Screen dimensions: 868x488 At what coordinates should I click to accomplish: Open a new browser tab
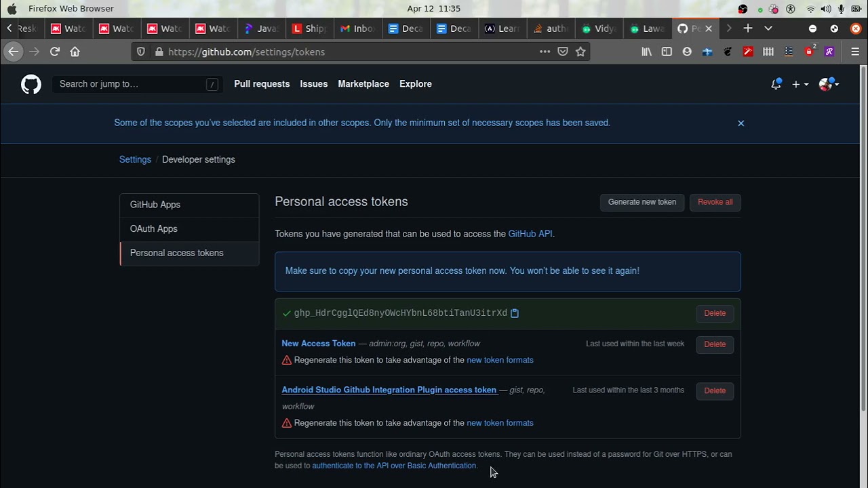coord(748,28)
